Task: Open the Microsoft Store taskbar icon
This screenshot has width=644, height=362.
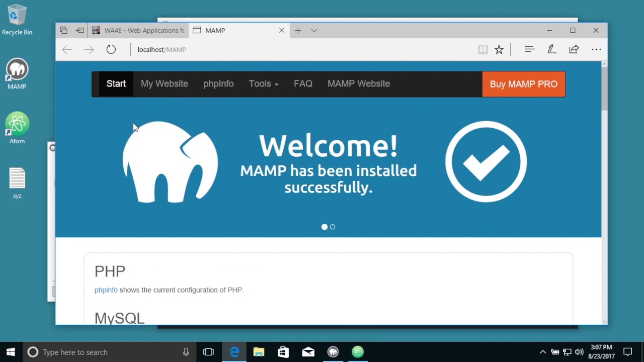Action: pyautogui.click(x=283, y=352)
